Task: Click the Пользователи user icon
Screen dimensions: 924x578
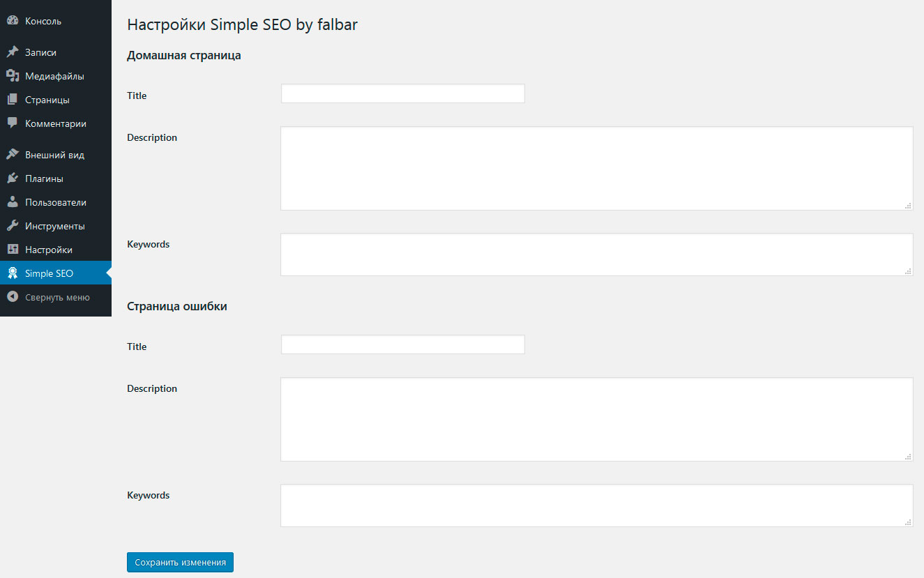Action: tap(13, 202)
